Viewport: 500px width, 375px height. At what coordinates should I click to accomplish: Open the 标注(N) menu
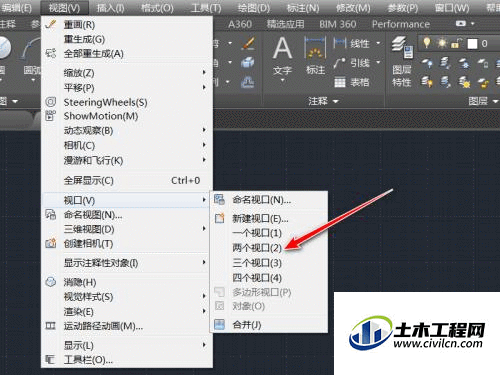(303, 8)
